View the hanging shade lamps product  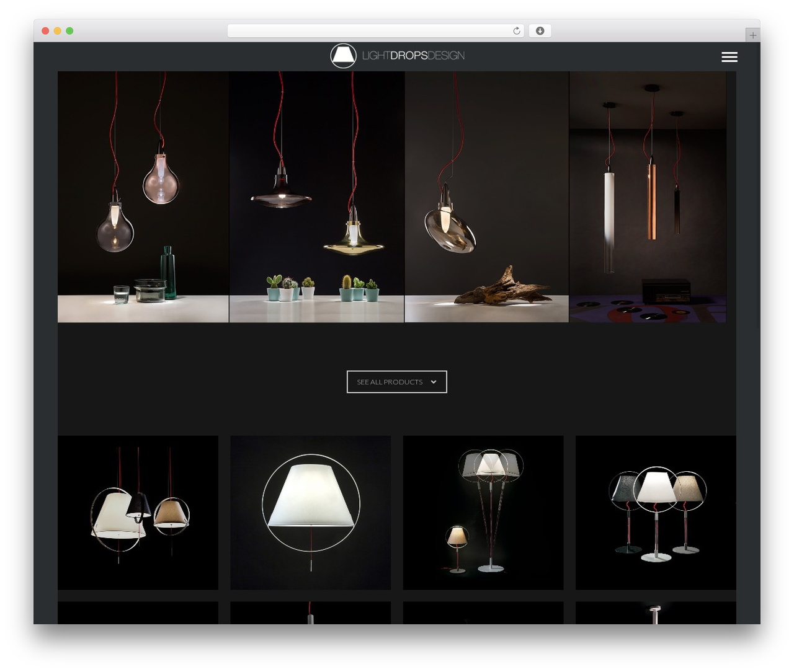138,513
